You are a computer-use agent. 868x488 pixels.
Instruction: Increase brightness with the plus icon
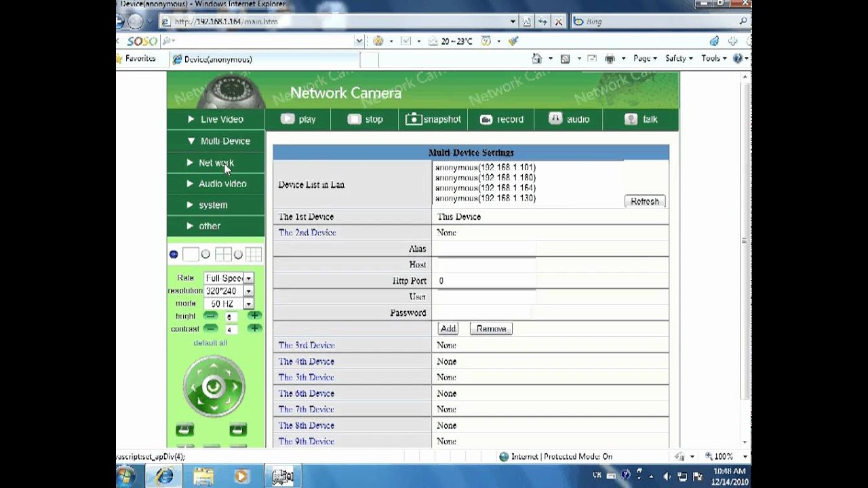coord(254,316)
